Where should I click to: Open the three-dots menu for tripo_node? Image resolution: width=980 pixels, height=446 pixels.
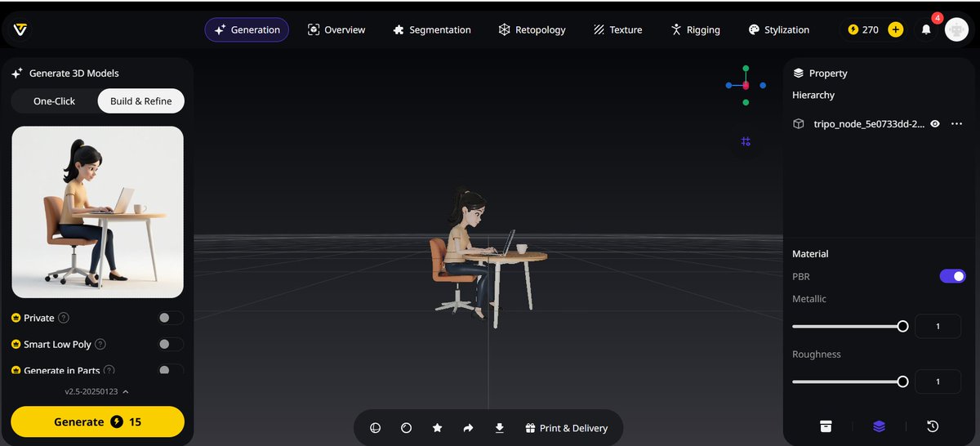tap(957, 124)
